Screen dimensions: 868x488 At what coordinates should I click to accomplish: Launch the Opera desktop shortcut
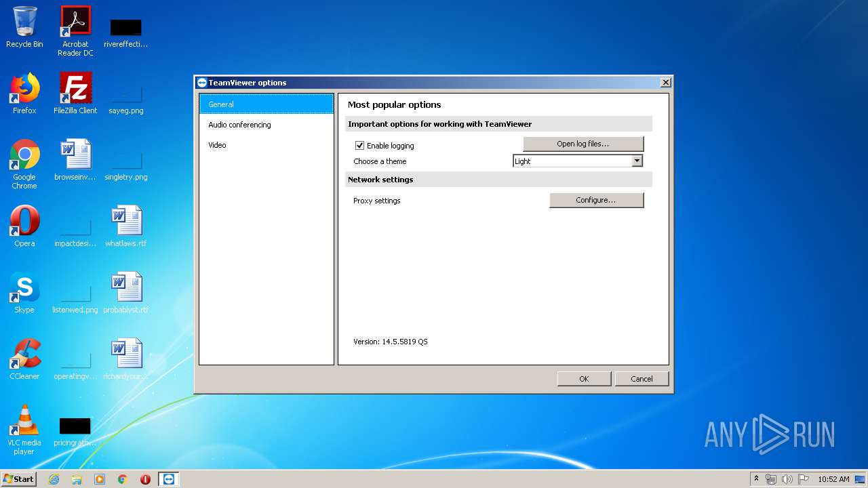click(24, 226)
